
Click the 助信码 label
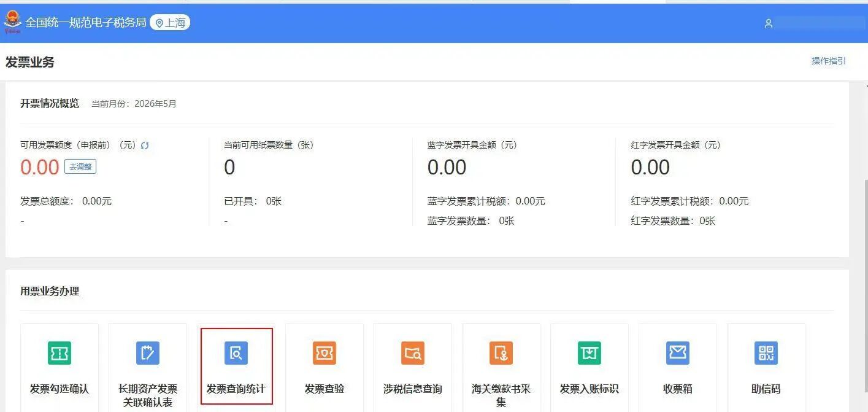(x=766, y=389)
